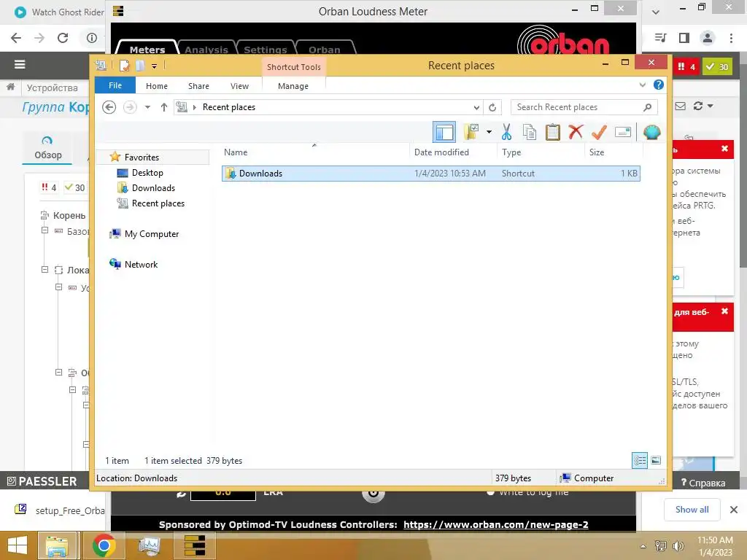The height and width of the screenshot is (560, 747).
Task: Toggle the preview pane button in Explorer toolbar
Action: pos(444,132)
